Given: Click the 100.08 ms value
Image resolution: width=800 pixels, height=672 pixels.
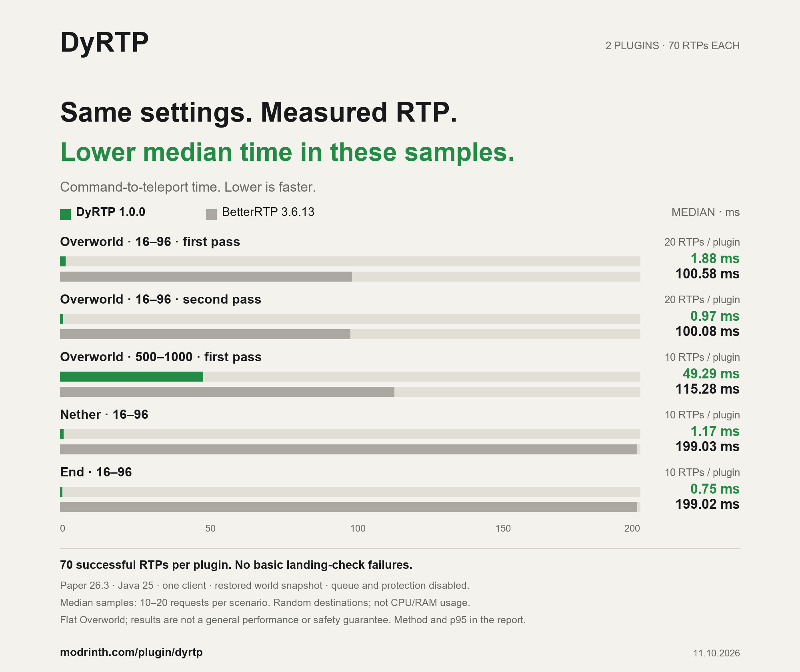Looking at the screenshot, I should point(708,332).
